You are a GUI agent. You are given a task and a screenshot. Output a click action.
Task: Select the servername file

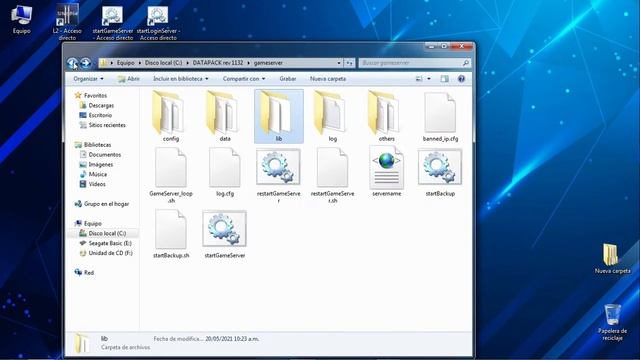click(386, 172)
